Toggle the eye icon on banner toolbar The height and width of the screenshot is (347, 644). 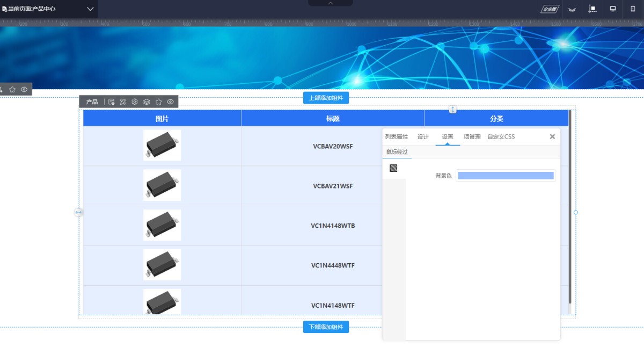pyautogui.click(x=24, y=89)
